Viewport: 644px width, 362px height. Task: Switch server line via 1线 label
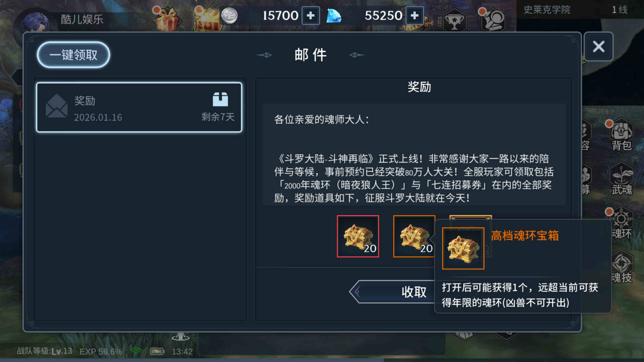click(x=620, y=10)
